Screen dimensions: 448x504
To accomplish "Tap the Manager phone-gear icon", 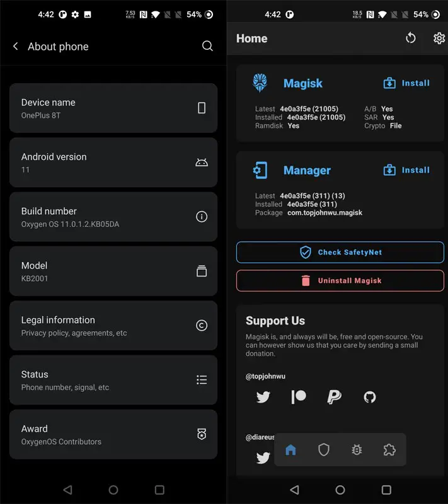I will (x=260, y=170).
